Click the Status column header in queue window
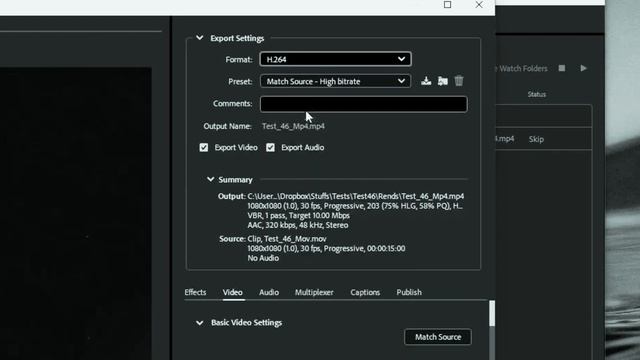This screenshot has height=360, width=640. point(536,94)
